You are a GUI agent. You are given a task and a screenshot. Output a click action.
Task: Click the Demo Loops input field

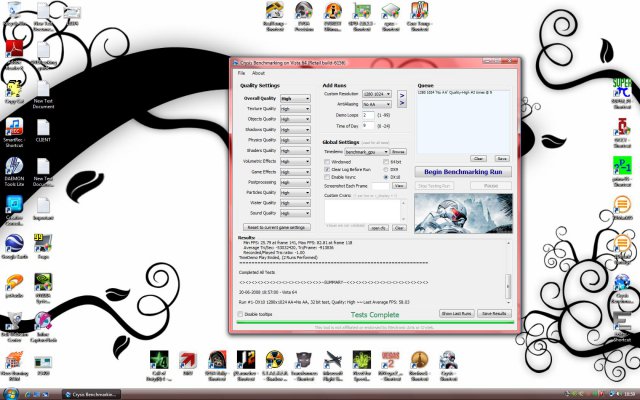(x=368, y=115)
